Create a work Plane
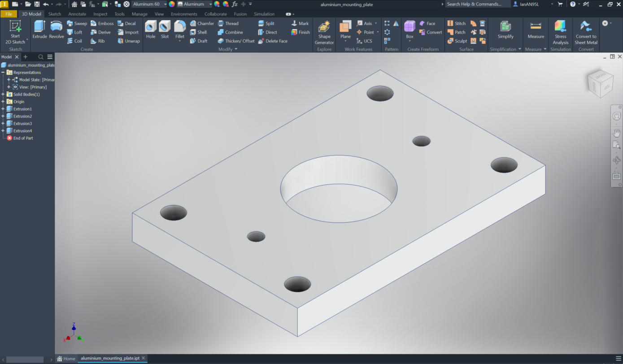 coord(345,31)
